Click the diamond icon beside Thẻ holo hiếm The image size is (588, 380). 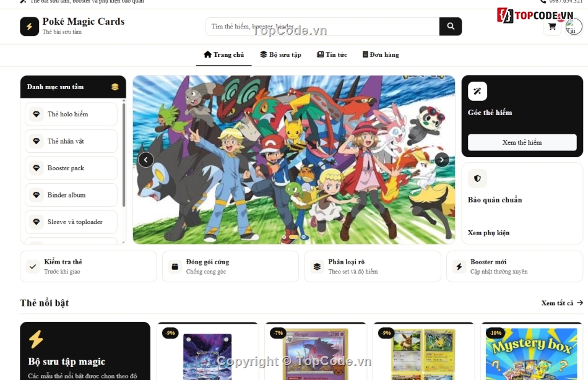[37, 114]
